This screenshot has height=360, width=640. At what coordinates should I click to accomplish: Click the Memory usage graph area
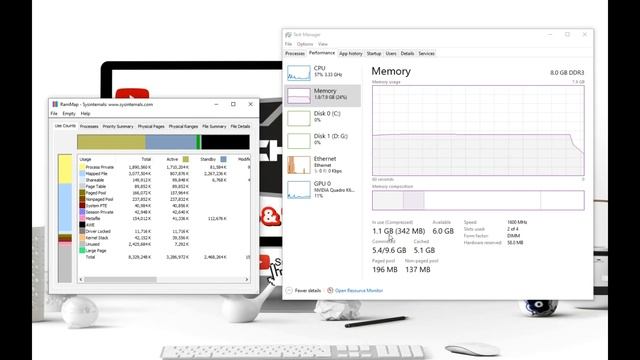(x=478, y=131)
